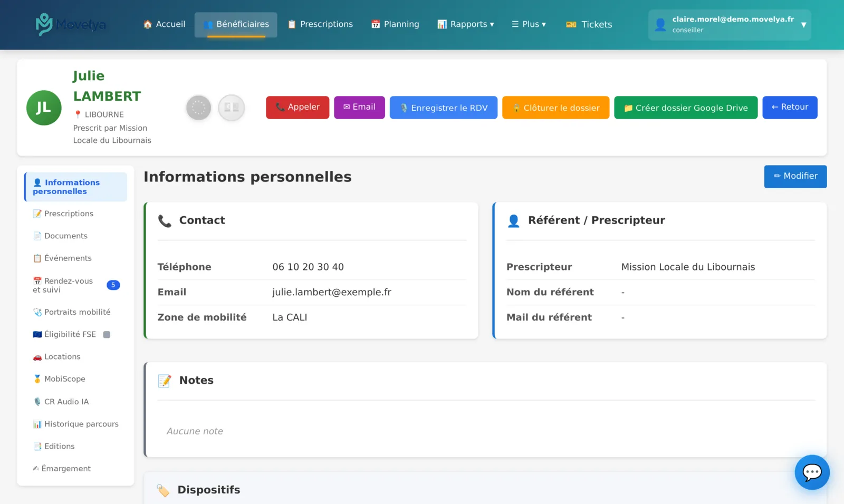Open the CR Audio IA section
This screenshot has width=844, height=504.
pyautogui.click(x=75, y=402)
